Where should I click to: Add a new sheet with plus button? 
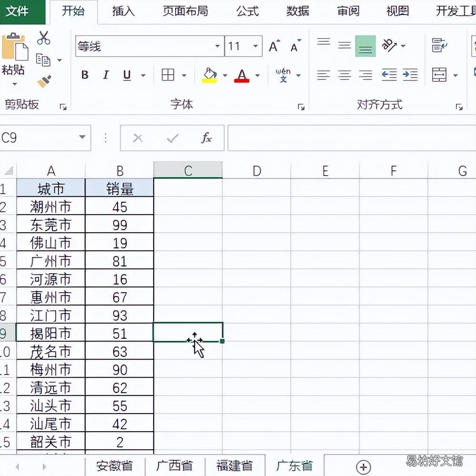363,467
